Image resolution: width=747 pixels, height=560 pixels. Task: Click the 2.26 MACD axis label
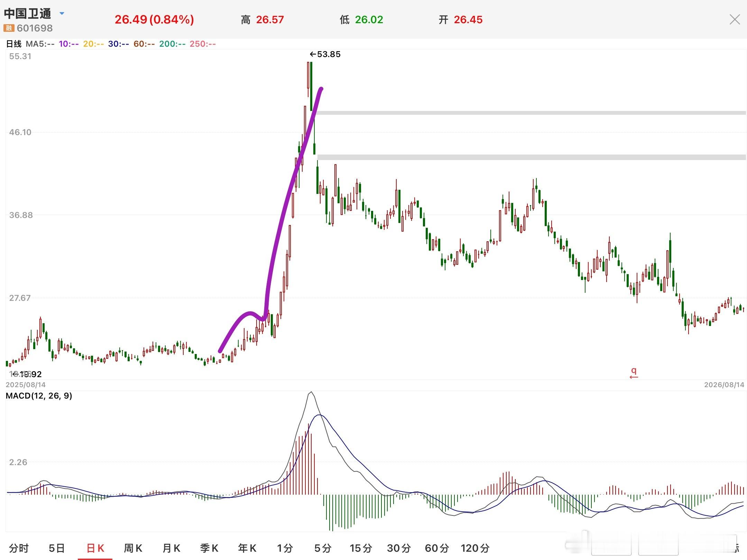18,462
